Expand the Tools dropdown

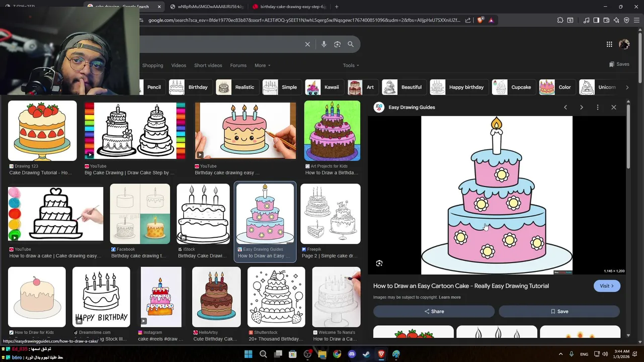tap(351, 65)
